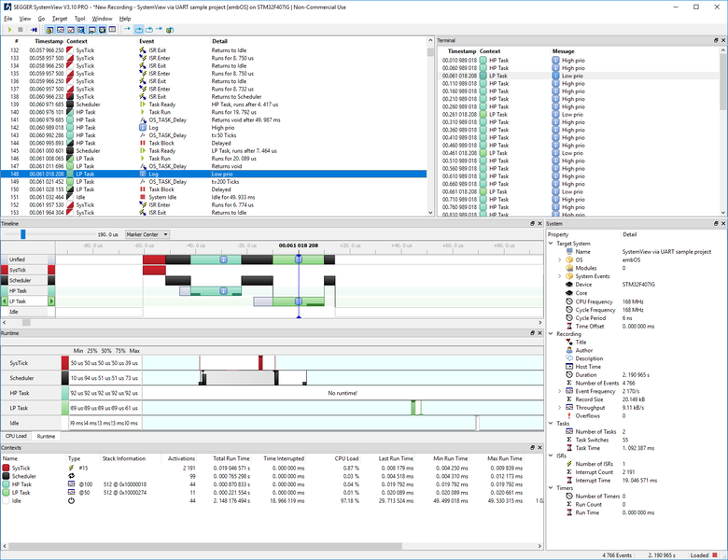Click the Property column header in System panel

click(557, 234)
